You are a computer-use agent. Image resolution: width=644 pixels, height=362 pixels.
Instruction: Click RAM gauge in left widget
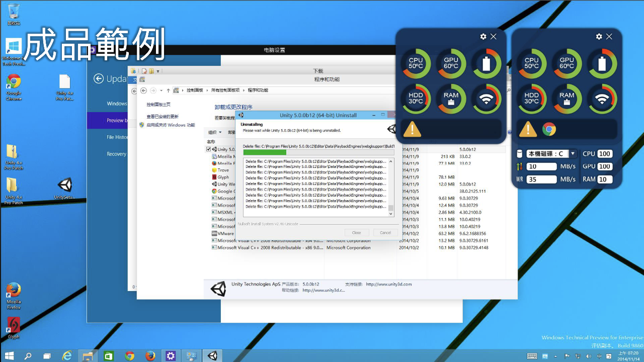451,99
